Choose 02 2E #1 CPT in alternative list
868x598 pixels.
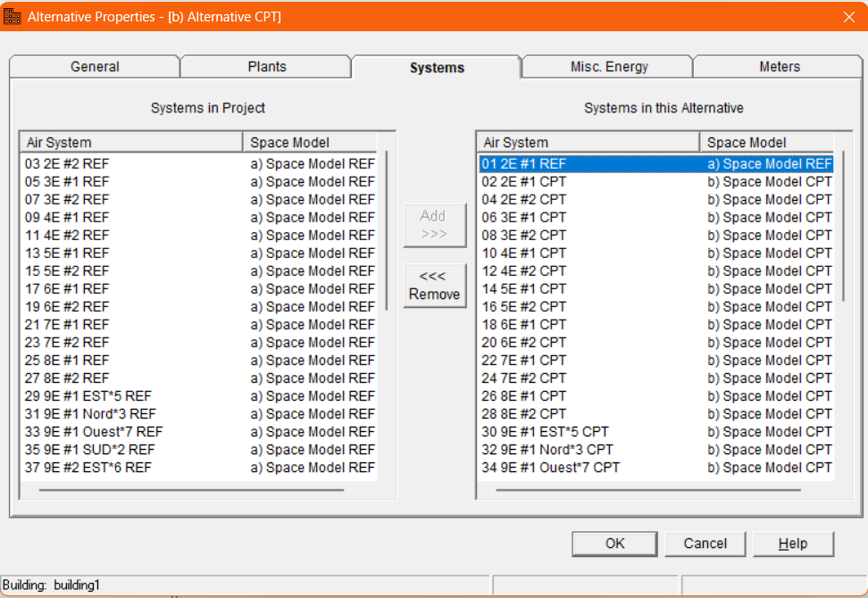tap(524, 182)
